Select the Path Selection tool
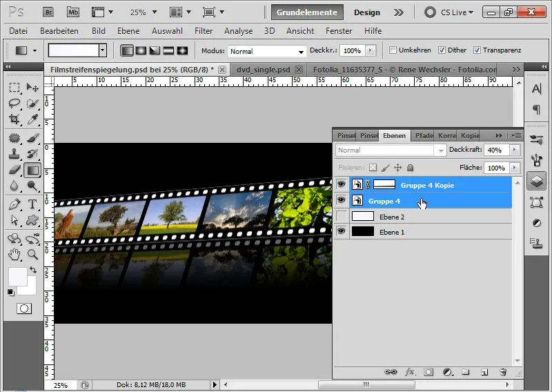The width and height of the screenshot is (552, 392). (x=14, y=220)
